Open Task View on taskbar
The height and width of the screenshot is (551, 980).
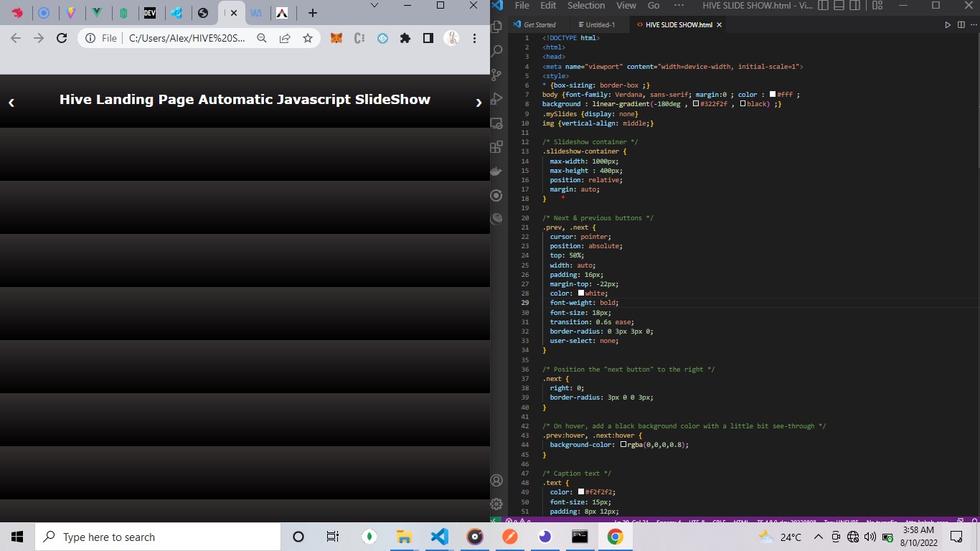332,537
